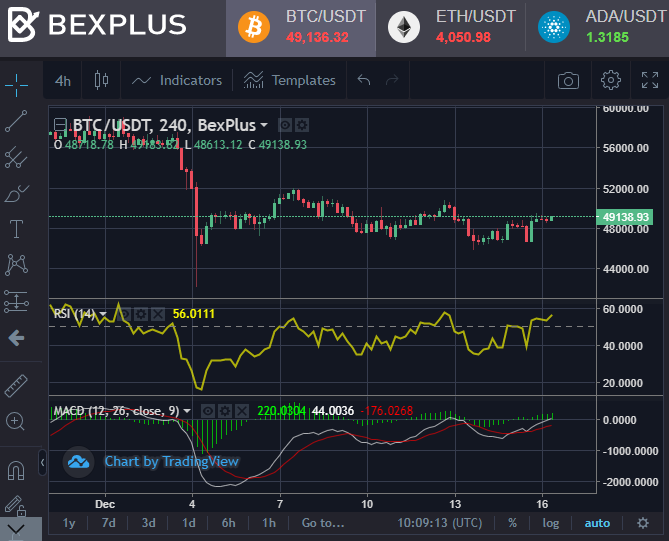Viewport: 669px width, 541px height.
Task: Select the ruler measure tool
Action: click(x=16, y=386)
